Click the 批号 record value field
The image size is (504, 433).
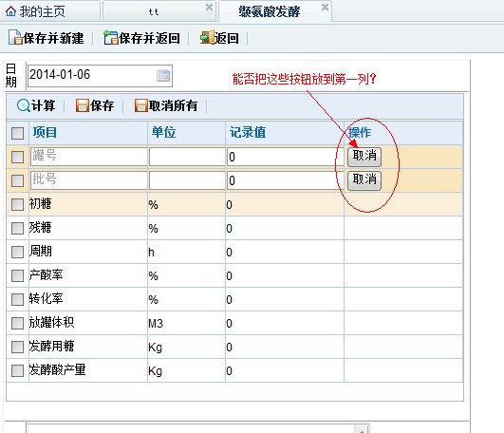tap(286, 180)
